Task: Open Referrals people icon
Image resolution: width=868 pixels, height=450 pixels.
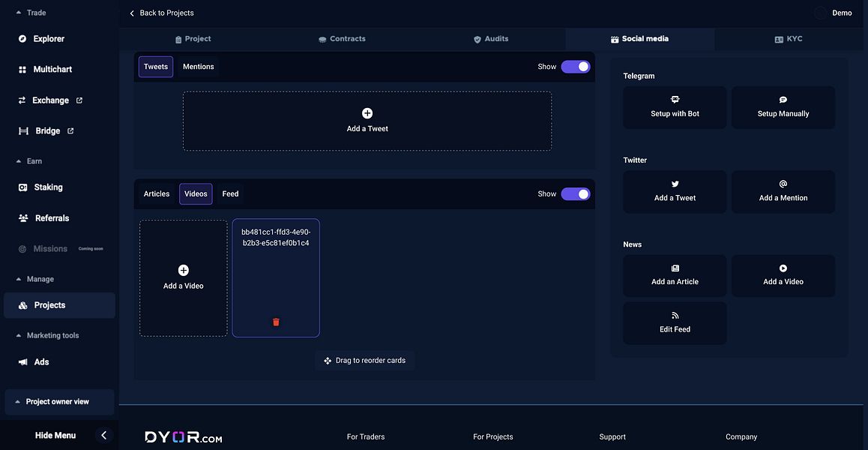Action: coord(23,218)
